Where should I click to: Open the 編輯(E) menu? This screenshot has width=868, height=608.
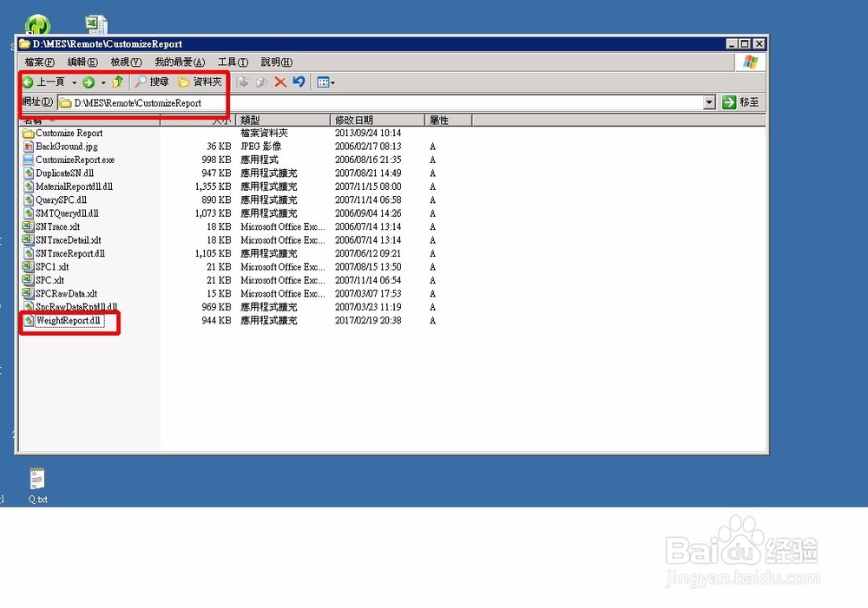(82, 62)
